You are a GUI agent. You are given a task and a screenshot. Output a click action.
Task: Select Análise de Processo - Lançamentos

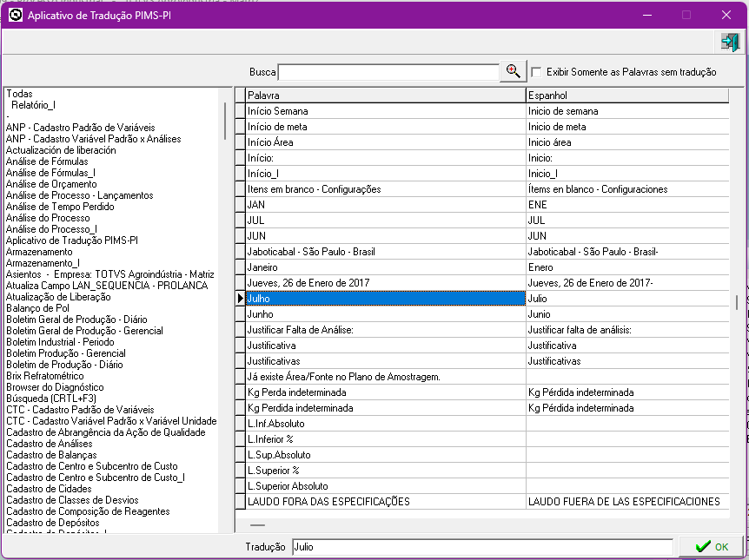79,195
